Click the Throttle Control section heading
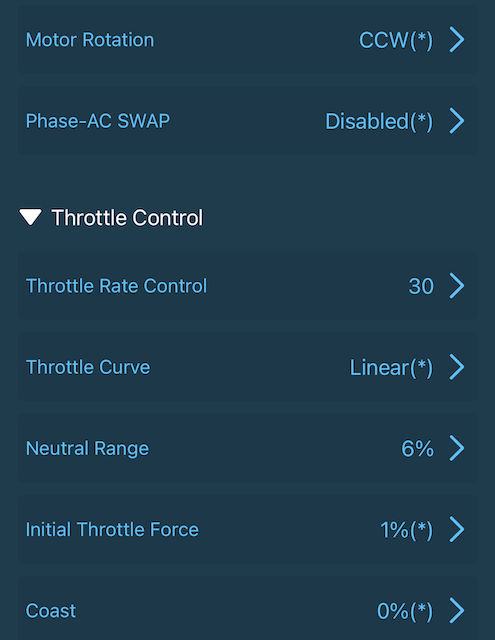The height and width of the screenshot is (640, 495). pyautogui.click(x=127, y=218)
